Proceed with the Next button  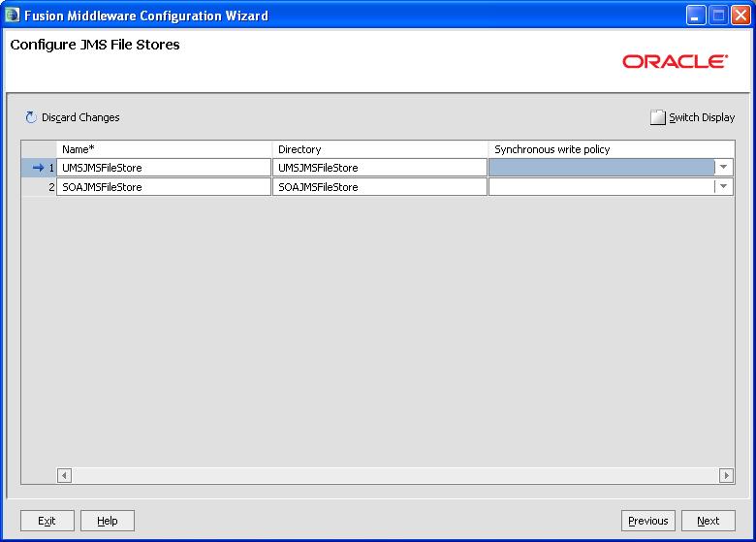(x=709, y=521)
